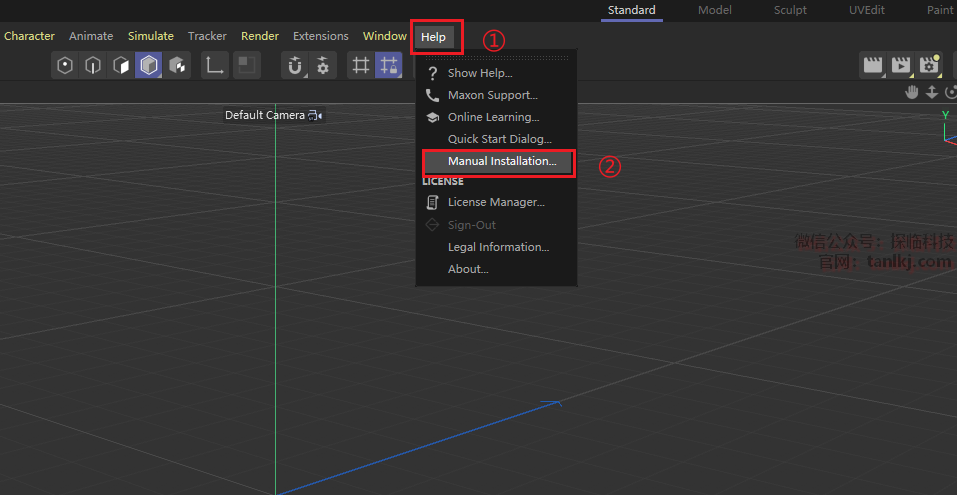Click the About entry in Help menu

(x=467, y=269)
